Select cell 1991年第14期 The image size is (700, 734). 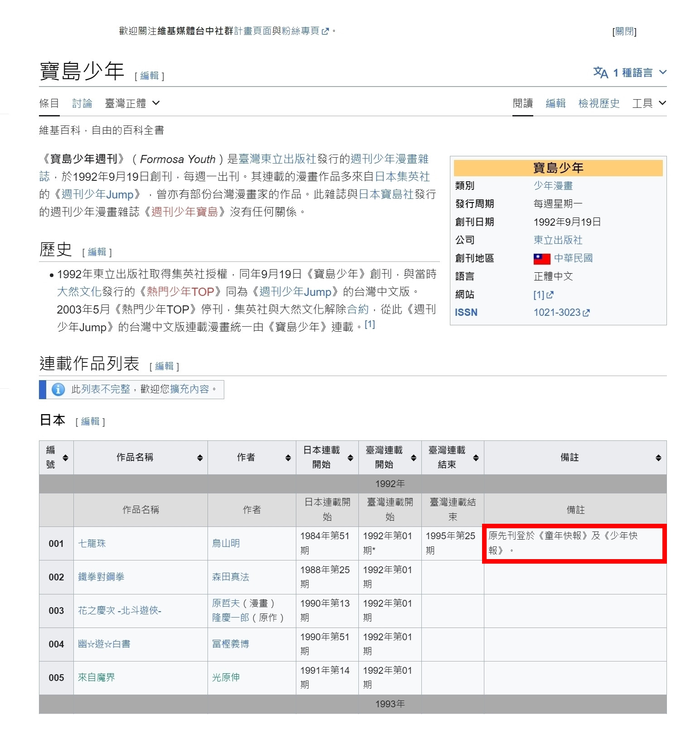coord(327,678)
